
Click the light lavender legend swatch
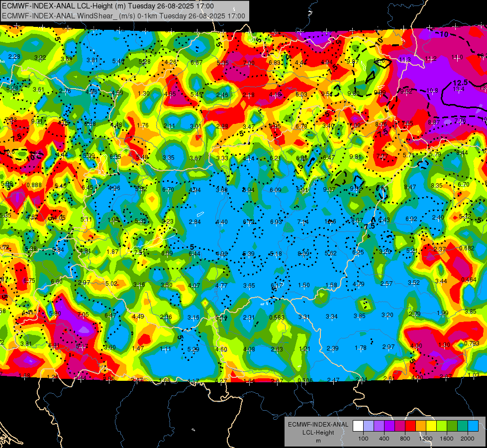click(x=369, y=426)
